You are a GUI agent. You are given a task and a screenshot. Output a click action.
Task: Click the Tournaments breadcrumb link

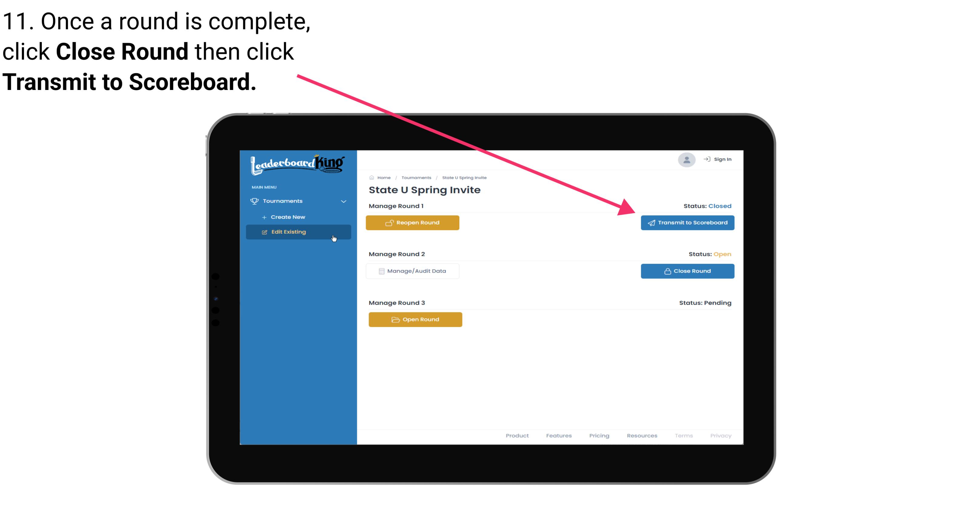click(415, 177)
